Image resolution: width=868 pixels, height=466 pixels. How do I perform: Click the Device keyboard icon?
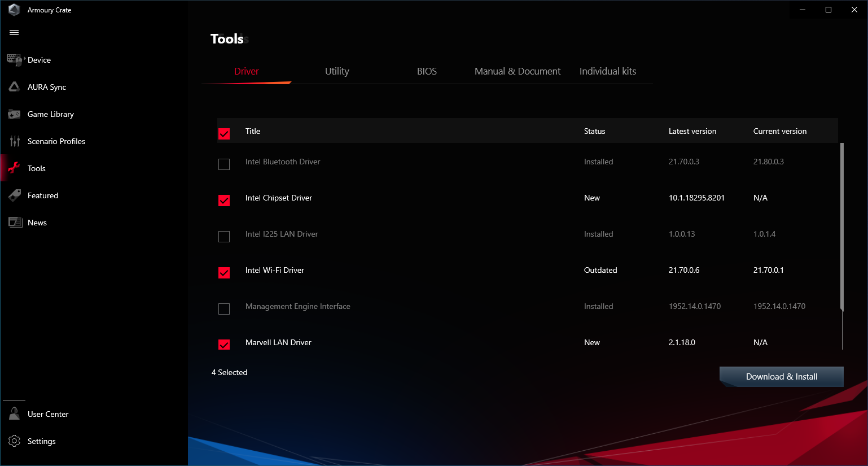tap(15, 60)
